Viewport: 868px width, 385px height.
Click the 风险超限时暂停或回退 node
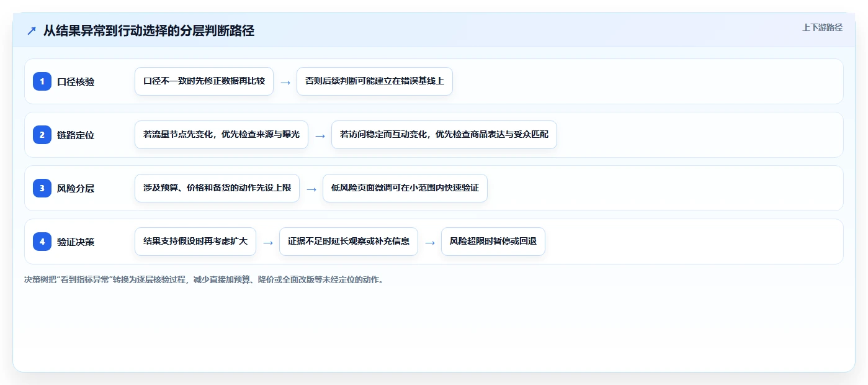[493, 242]
